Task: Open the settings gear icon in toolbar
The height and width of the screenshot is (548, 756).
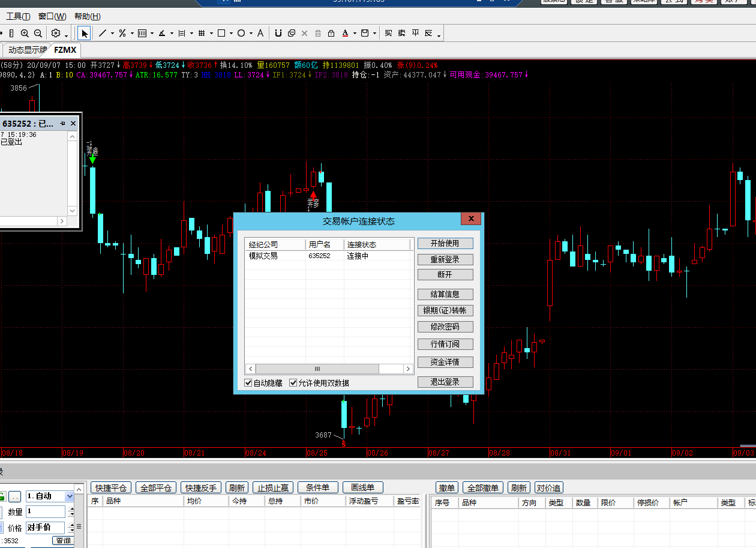Action: tap(56, 34)
